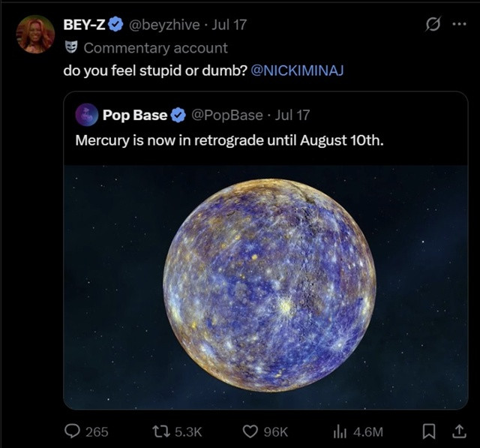Bookmark the tweet
The width and height of the screenshot is (480, 448).
(x=428, y=431)
